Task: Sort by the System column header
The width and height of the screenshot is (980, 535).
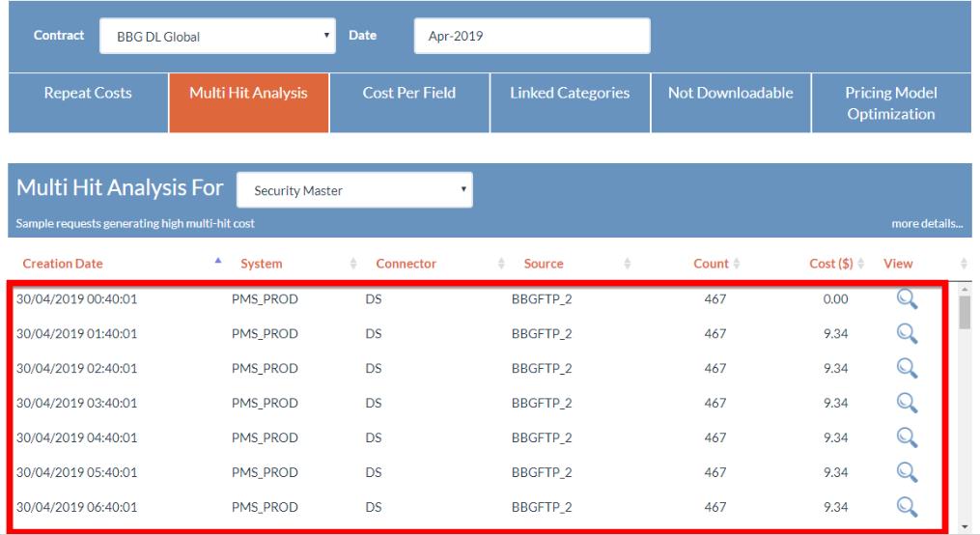Action: pos(262,264)
